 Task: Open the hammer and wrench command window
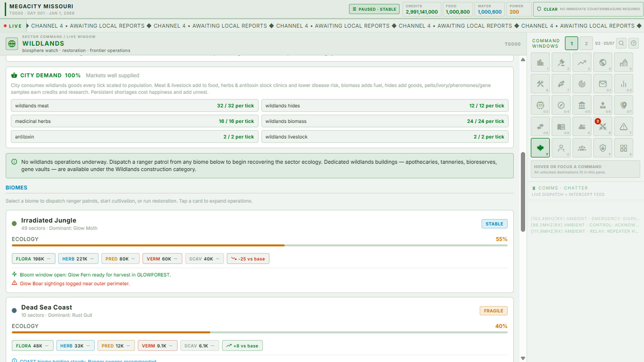pos(540,84)
